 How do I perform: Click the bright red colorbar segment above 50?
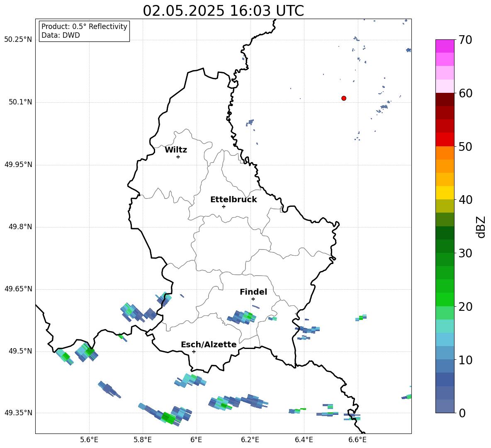(x=445, y=140)
